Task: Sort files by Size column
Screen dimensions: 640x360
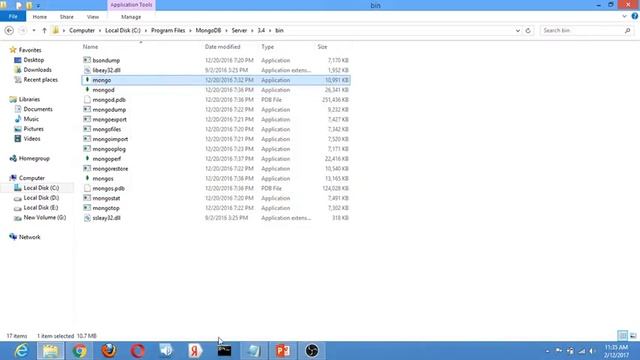Action: [x=322, y=47]
